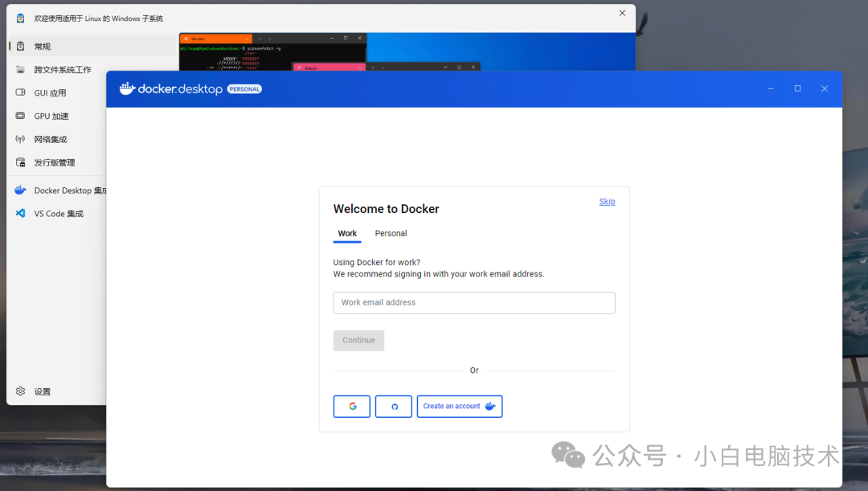Click the 设置 gear icon
Screen dimensions: 868x491
pyautogui.click(x=20, y=391)
